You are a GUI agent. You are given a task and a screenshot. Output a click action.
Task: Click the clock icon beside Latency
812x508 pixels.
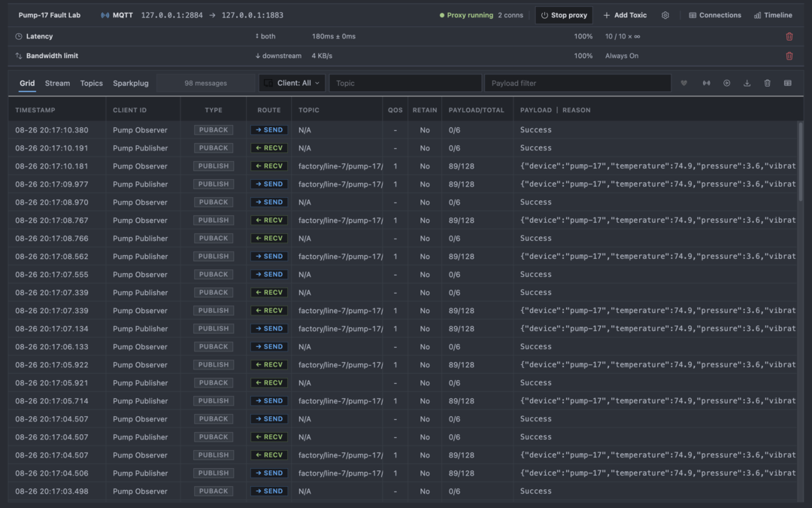(19, 36)
